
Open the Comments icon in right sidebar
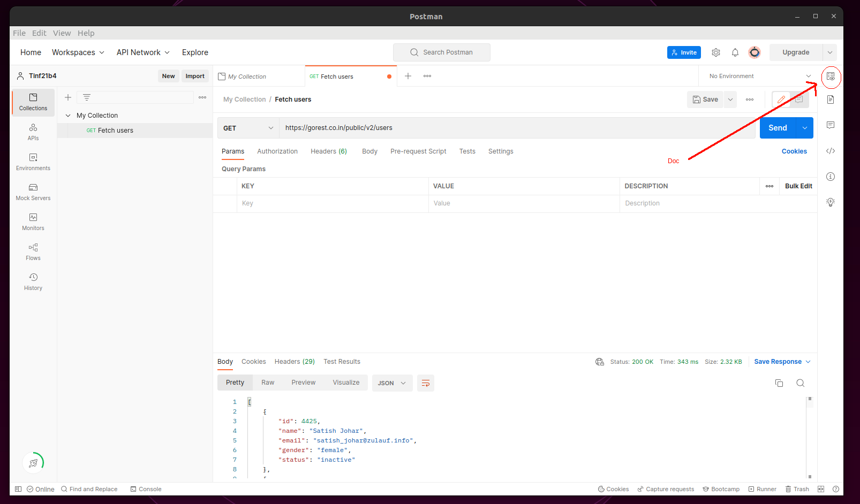point(831,125)
